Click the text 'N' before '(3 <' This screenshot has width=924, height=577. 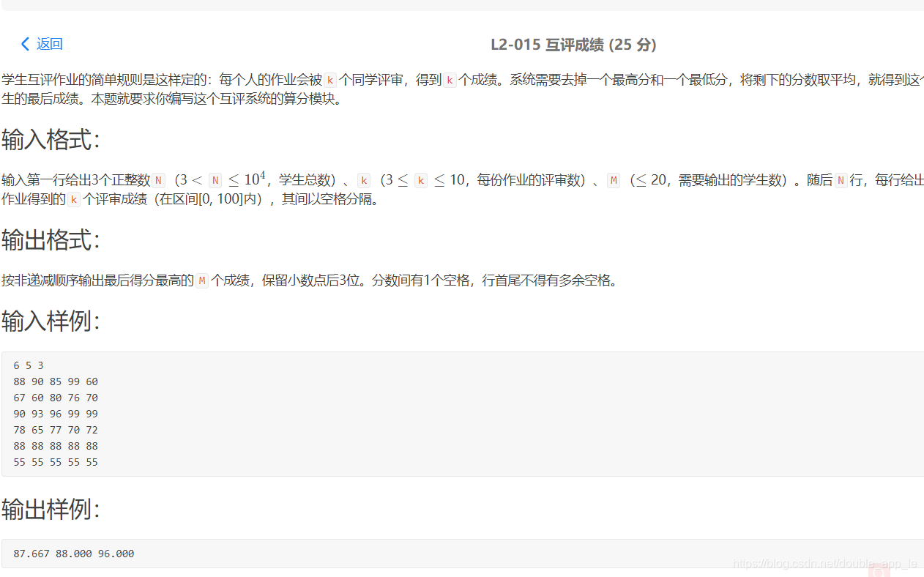click(160, 180)
